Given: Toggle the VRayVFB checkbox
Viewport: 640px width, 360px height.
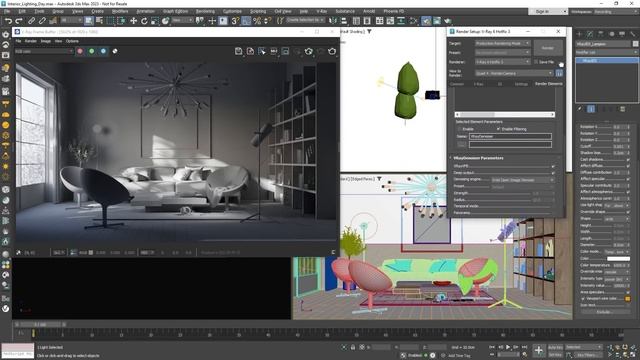Looking at the screenshot, I should coord(553,167).
